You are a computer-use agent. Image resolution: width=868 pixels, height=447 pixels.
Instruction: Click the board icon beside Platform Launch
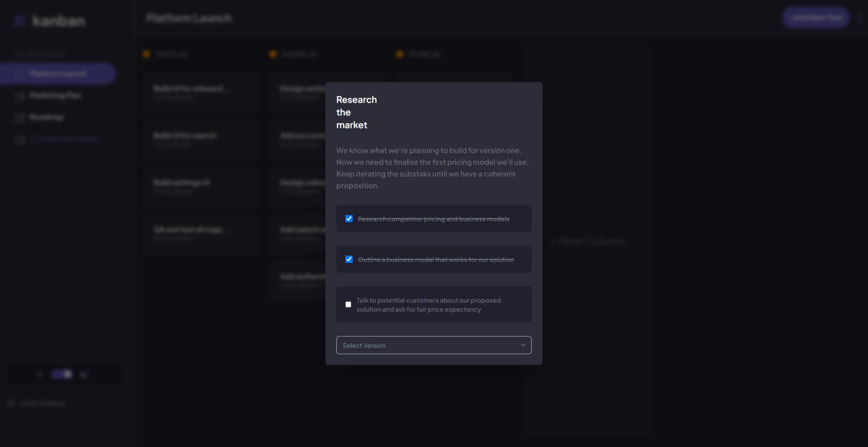(x=19, y=74)
